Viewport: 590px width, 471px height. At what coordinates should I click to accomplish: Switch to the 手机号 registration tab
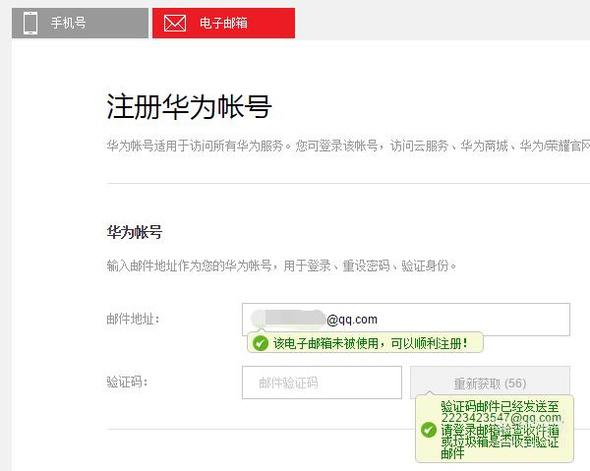(x=80, y=23)
